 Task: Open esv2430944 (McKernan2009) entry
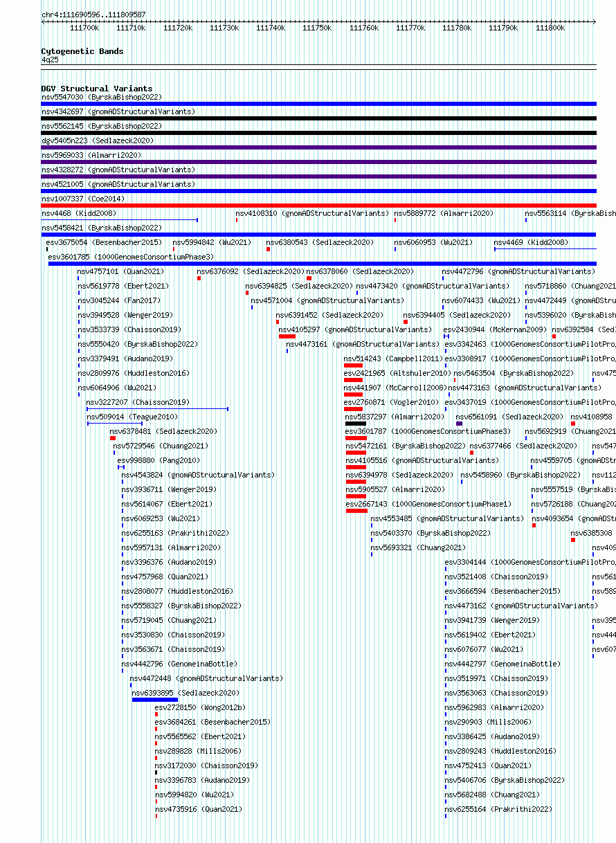[495, 329]
